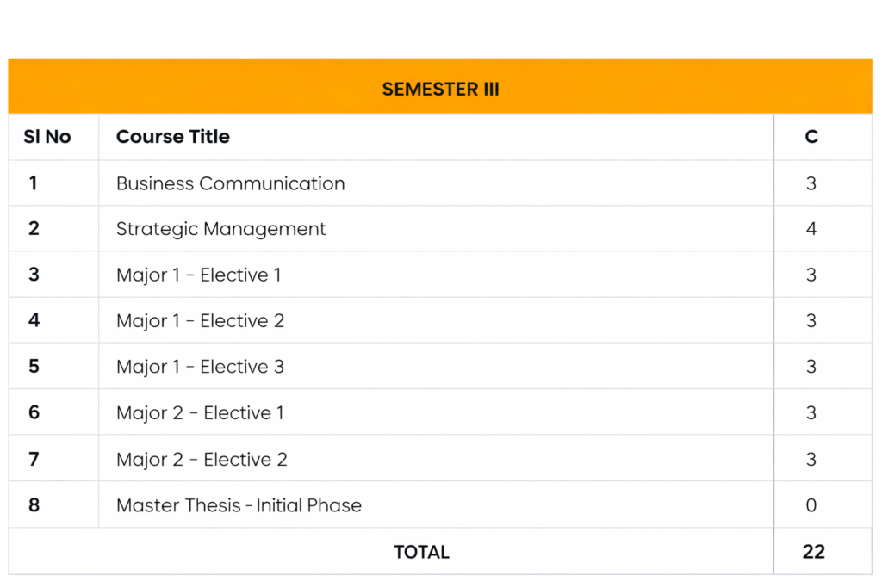882x588 pixels.
Task: Click Major 1 - Elective 2 entry
Action: click(x=200, y=321)
